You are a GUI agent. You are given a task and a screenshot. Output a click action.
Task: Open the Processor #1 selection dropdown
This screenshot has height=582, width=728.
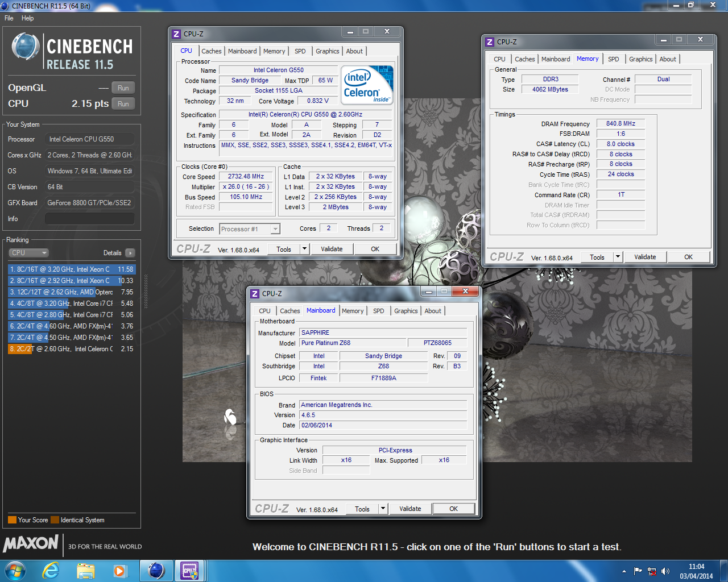tap(250, 229)
